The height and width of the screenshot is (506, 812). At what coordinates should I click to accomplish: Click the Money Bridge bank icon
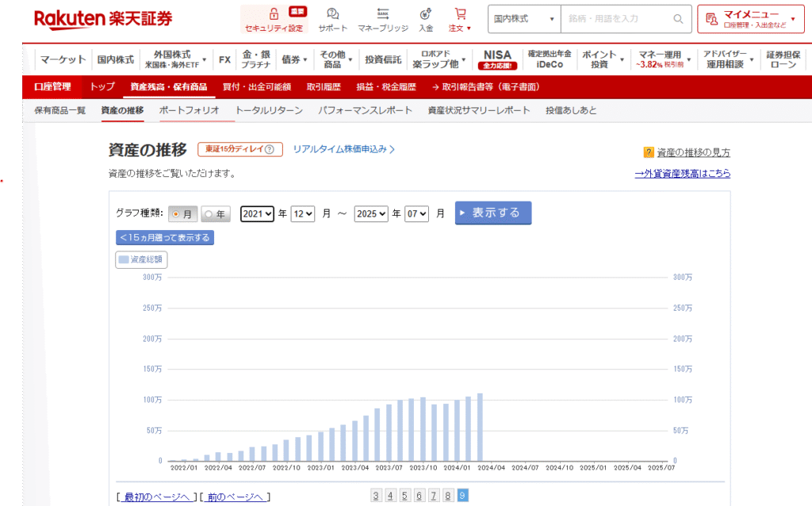383,14
